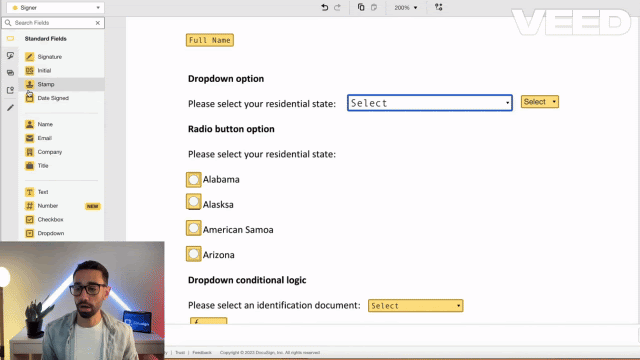Clear the Search Fields box with X
This screenshot has width=640, height=360.
[98, 23]
